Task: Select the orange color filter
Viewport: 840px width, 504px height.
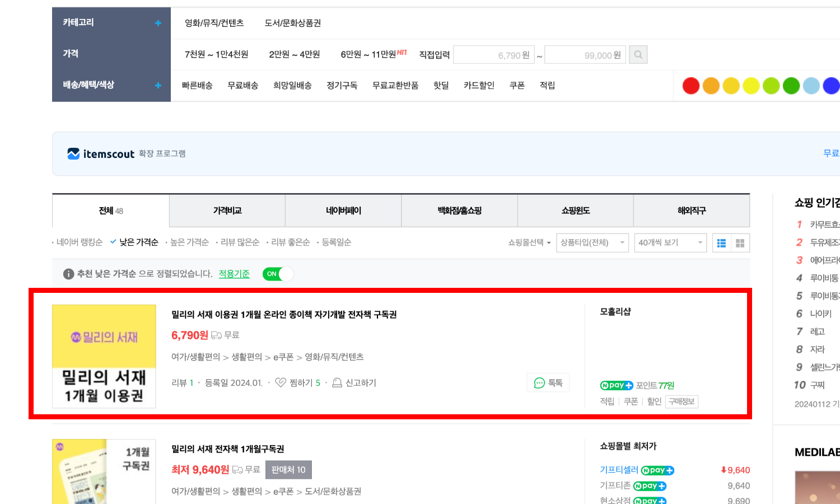Action: tap(711, 86)
